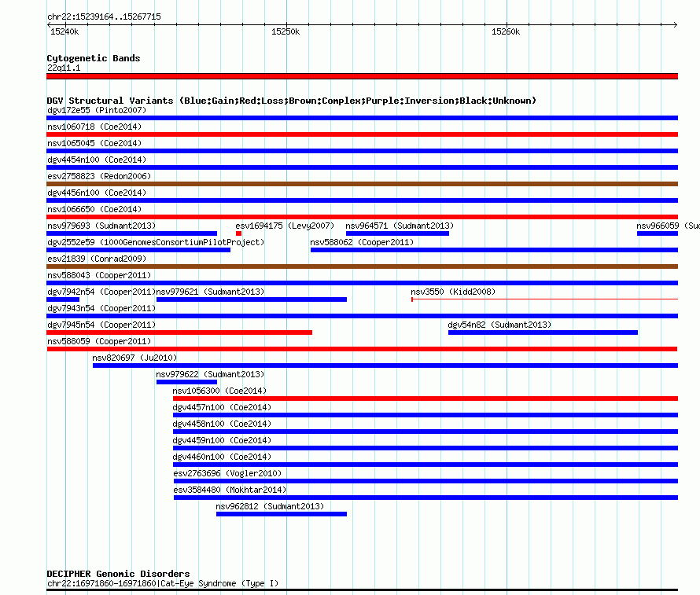Viewport: 700px width, 595px height.
Task: Click nsv588043 (Cooper2011) label
Action: coord(99,275)
